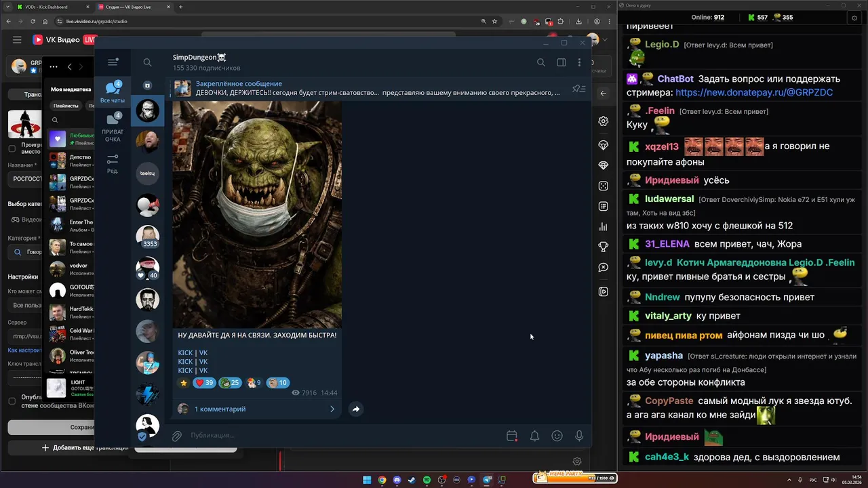Image resolution: width=868 pixels, height=488 pixels.
Task: Open the 'Детство' playlist
Action: pyautogui.click(x=71, y=161)
